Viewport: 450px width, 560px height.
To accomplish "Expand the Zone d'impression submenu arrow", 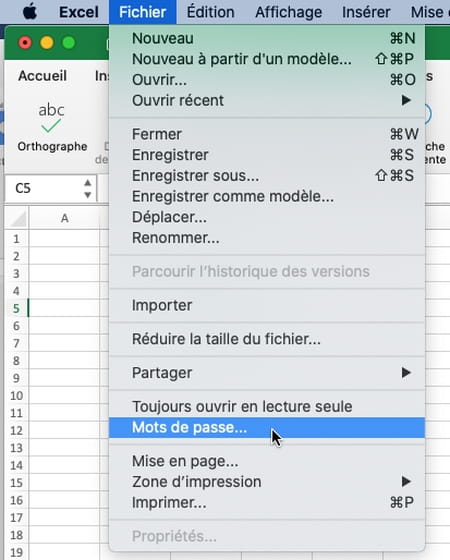I will coord(406,482).
